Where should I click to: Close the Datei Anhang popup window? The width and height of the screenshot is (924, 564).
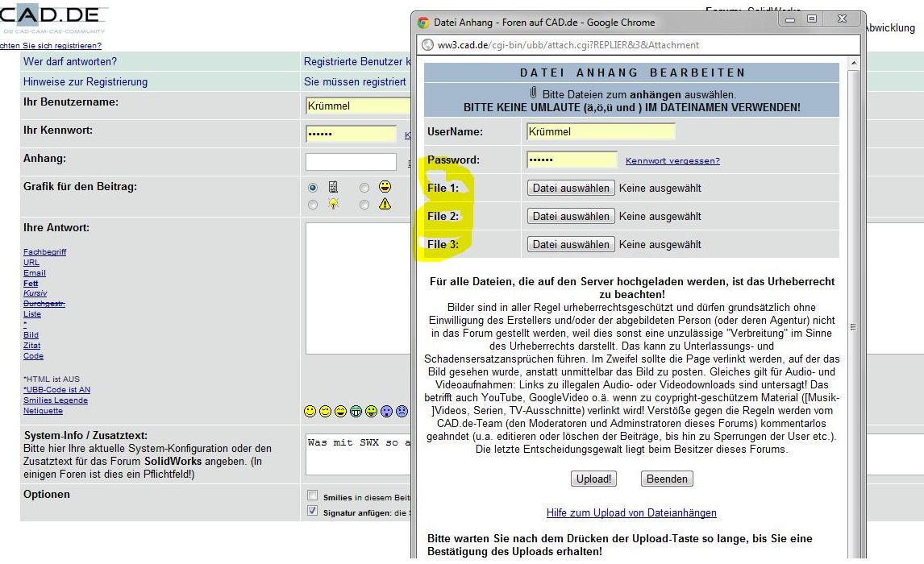click(842, 19)
